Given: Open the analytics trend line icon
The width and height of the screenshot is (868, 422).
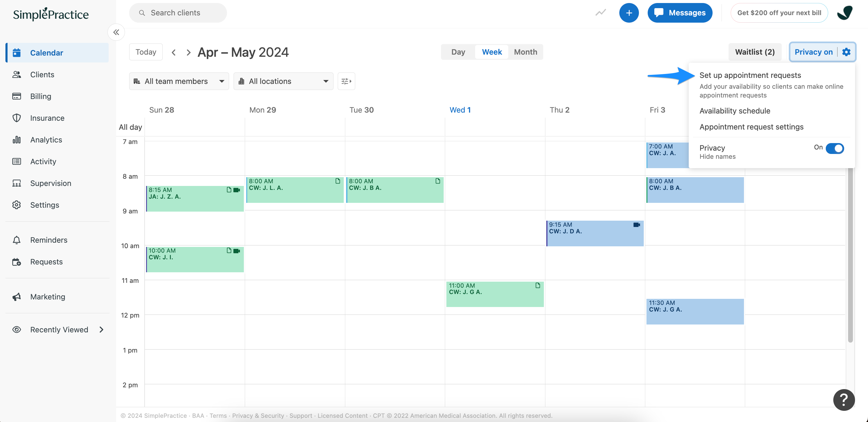Looking at the screenshot, I should click(601, 13).
